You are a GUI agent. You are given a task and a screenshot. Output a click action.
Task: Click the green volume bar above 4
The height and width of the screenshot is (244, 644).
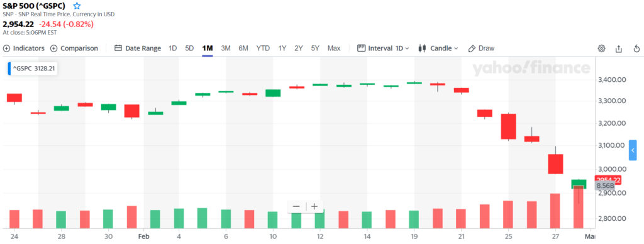click(x=179, y=219)
